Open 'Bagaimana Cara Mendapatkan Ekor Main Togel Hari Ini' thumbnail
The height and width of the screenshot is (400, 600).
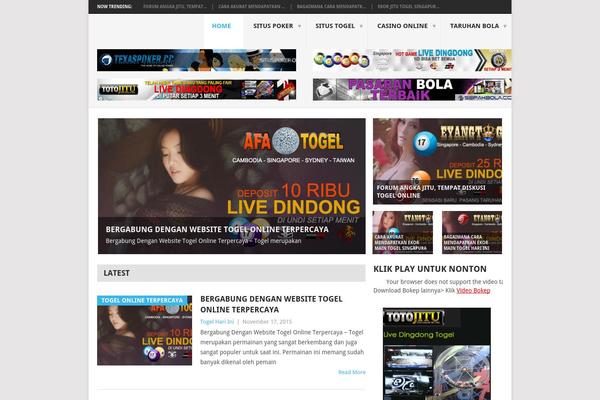point(472,232)
